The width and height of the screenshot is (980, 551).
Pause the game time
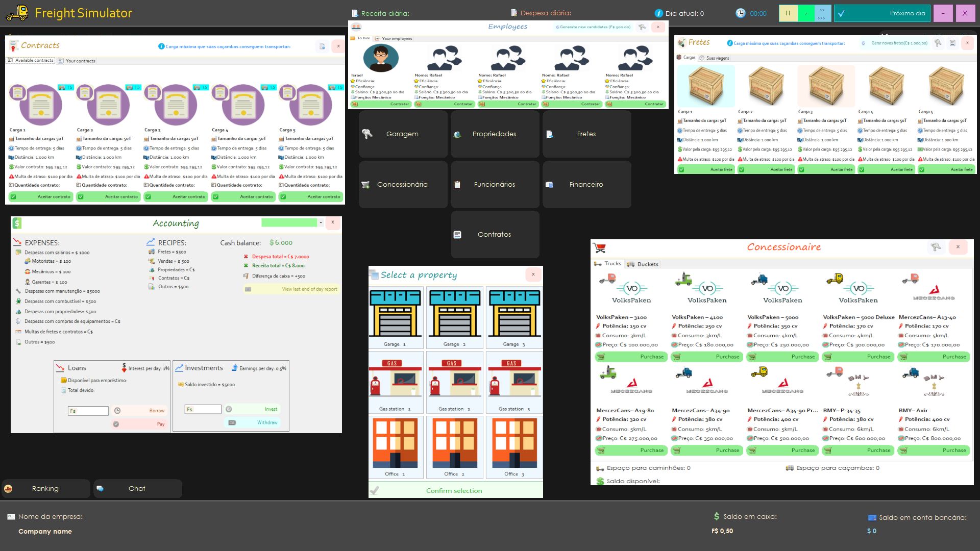tap(788, 13)
